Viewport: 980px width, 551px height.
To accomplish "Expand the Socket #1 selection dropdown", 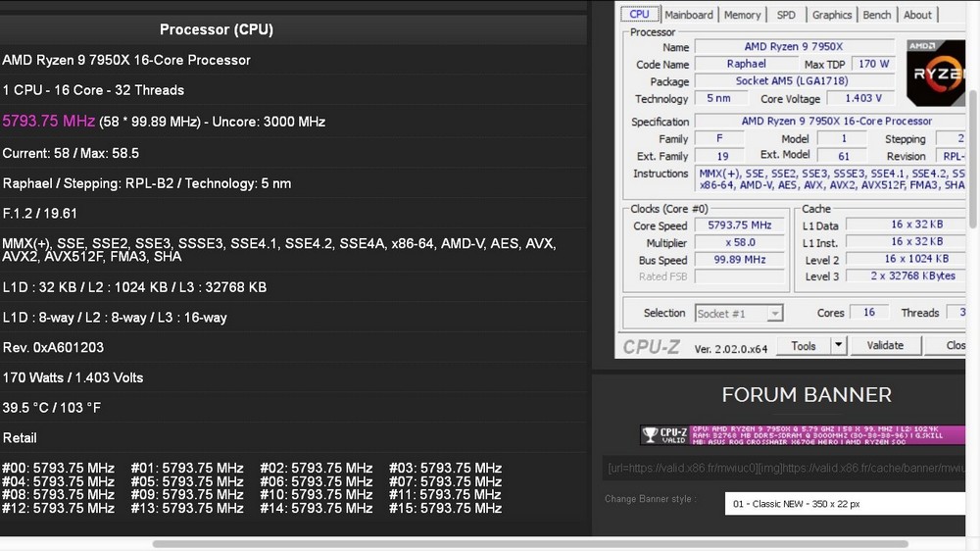I will [774, 314].
